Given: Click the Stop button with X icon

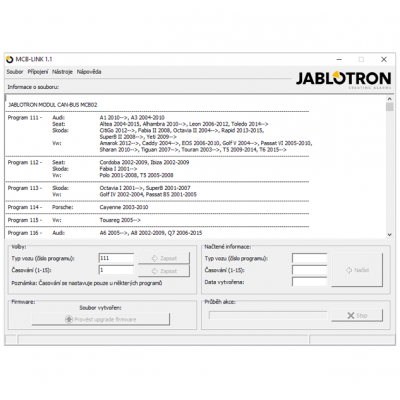Looking at the screenshot, I should point(357,315).
